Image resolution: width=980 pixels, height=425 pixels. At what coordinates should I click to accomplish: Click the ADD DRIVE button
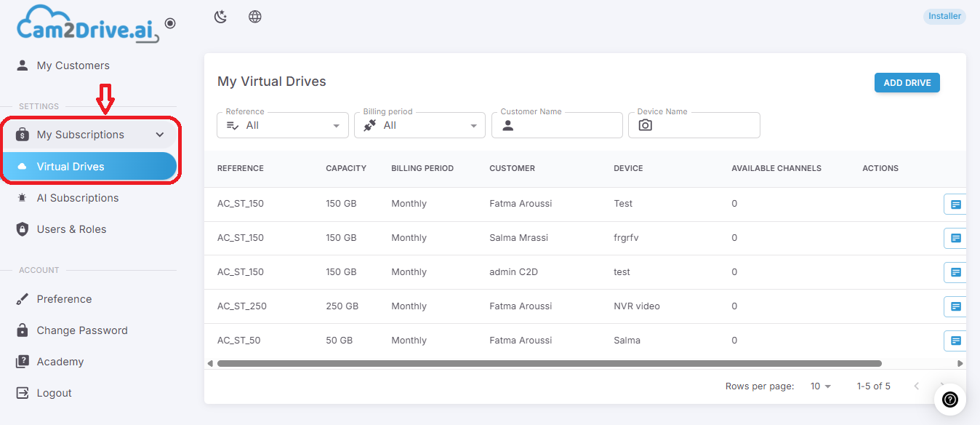pos(907,83)
